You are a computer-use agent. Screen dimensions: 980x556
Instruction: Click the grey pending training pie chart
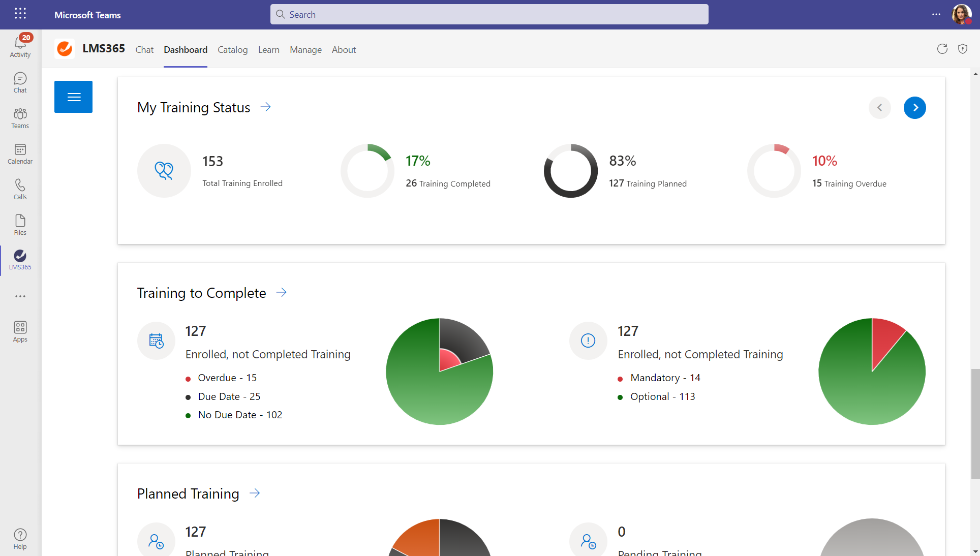872,538
